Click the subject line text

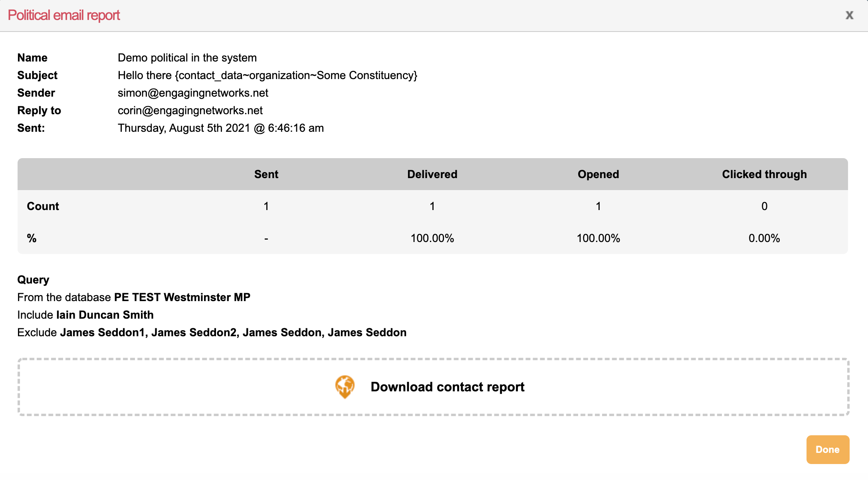pos(267,75)
